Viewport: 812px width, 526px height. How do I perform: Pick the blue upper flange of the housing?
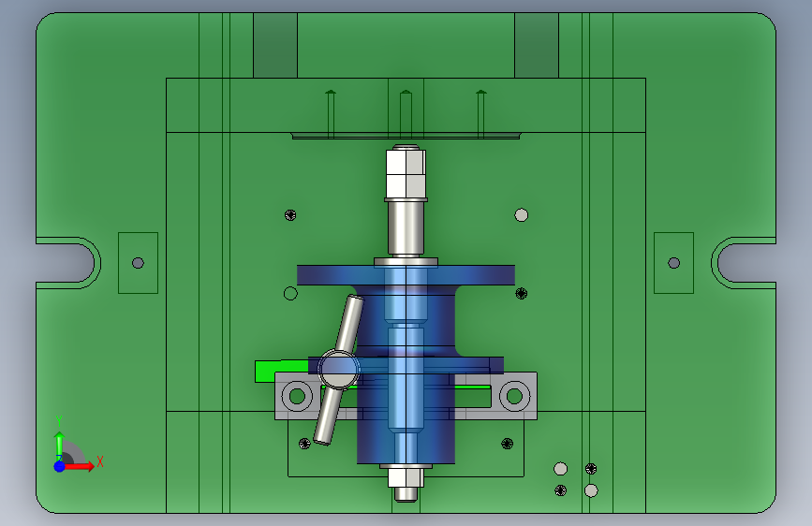(406, 275)
